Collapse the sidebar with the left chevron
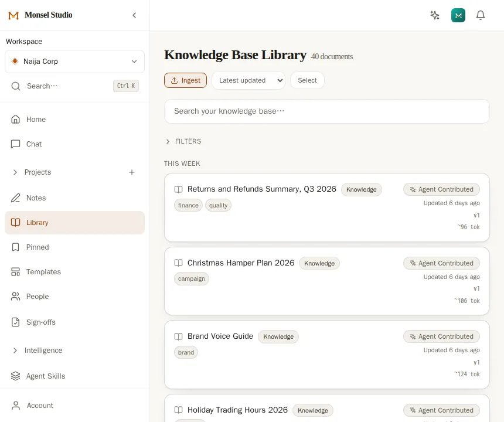Viewport: 504px width, 422px height. pos(134,15)
